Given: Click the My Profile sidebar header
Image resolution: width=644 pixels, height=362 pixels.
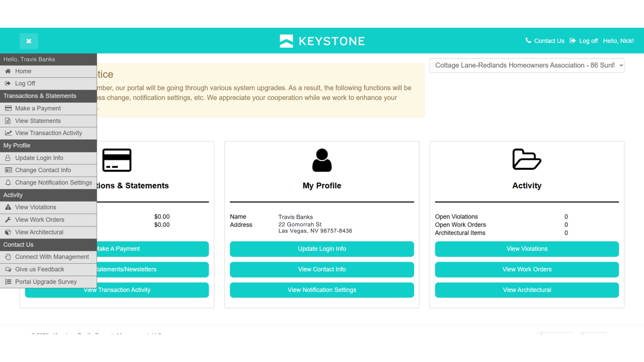Looking at the screenshot, I should pyautogui.click(x=48, y=146).
